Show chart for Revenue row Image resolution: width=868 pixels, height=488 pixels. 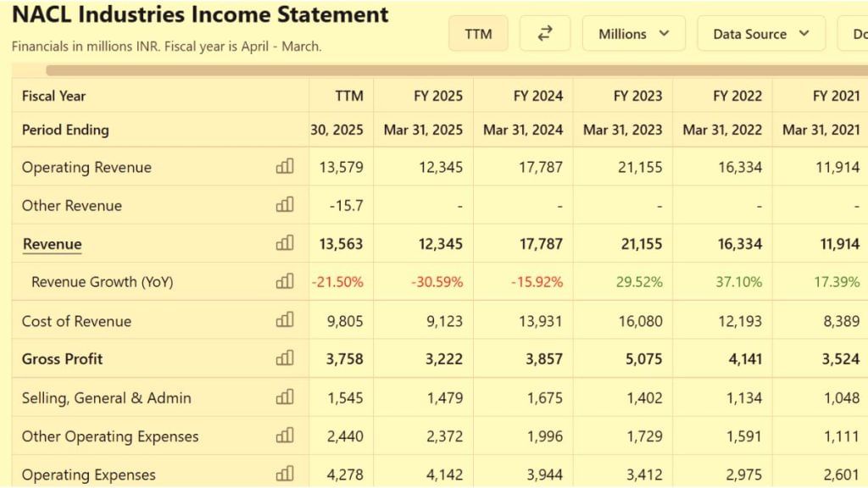point(285,243)
